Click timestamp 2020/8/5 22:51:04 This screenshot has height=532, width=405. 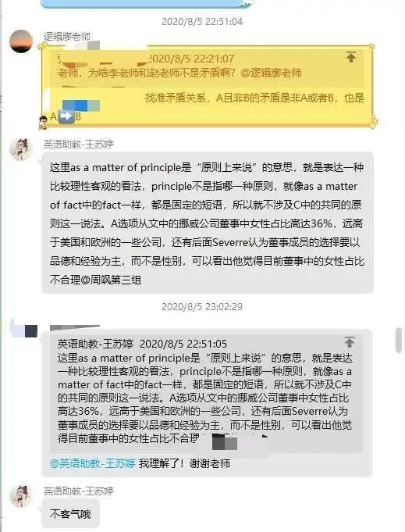pyautogui.click(x=202, y=21)
